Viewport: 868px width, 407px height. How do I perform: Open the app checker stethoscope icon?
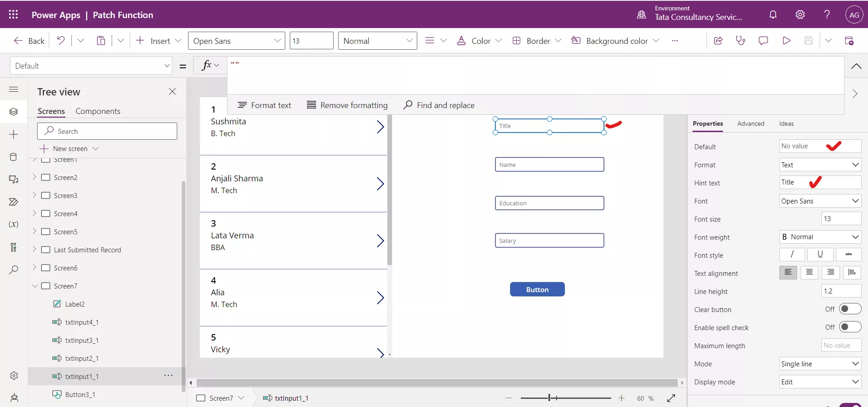[x=741, y=41]
